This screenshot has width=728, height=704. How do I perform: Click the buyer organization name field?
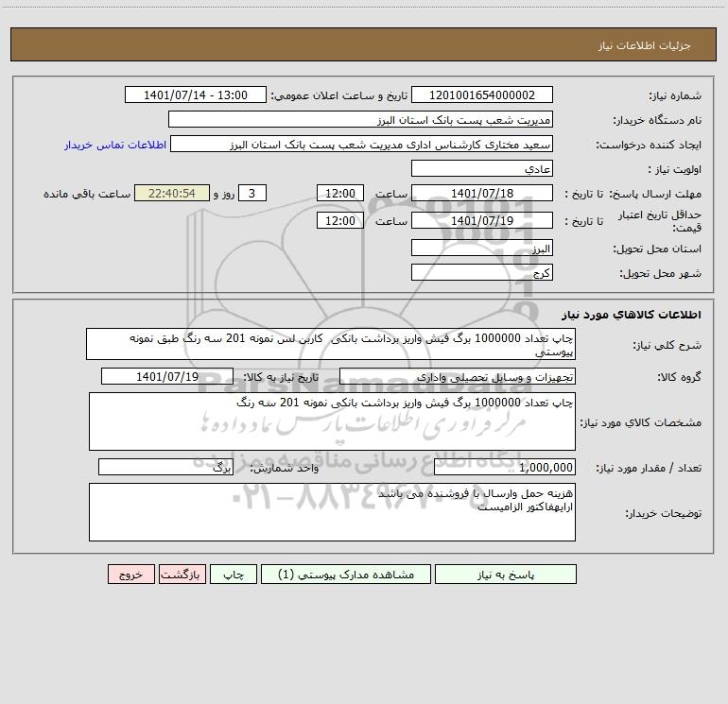360,119
